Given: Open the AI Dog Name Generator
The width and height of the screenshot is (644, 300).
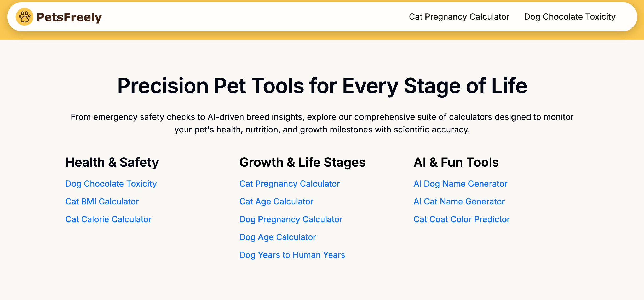Looking at the screenshot, I should pos(460,184).
